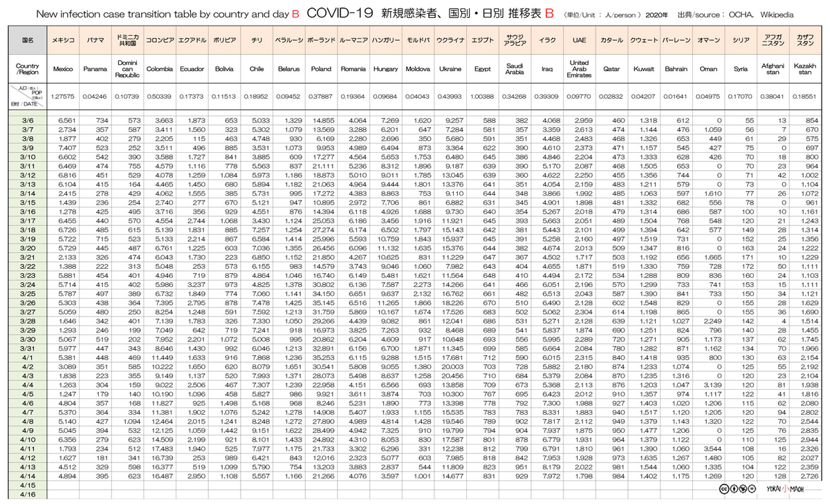Click the Japanese header 'サウジアラビア'
Screen dimensions: 830x504
click(515, 41)
